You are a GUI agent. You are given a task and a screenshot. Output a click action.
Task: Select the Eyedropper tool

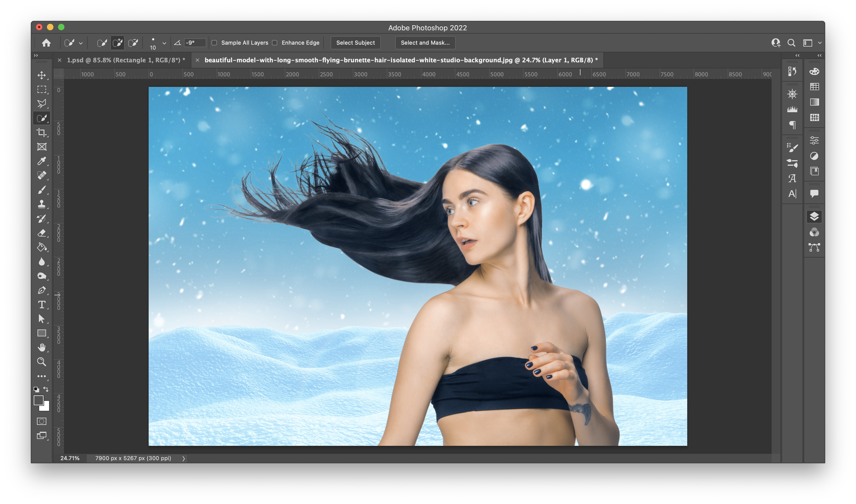[42, 161]
